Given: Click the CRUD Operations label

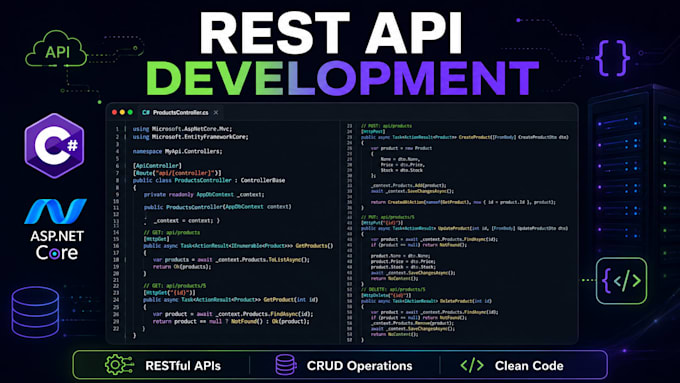Looking at the screenshot, I should tap(360, 366).
